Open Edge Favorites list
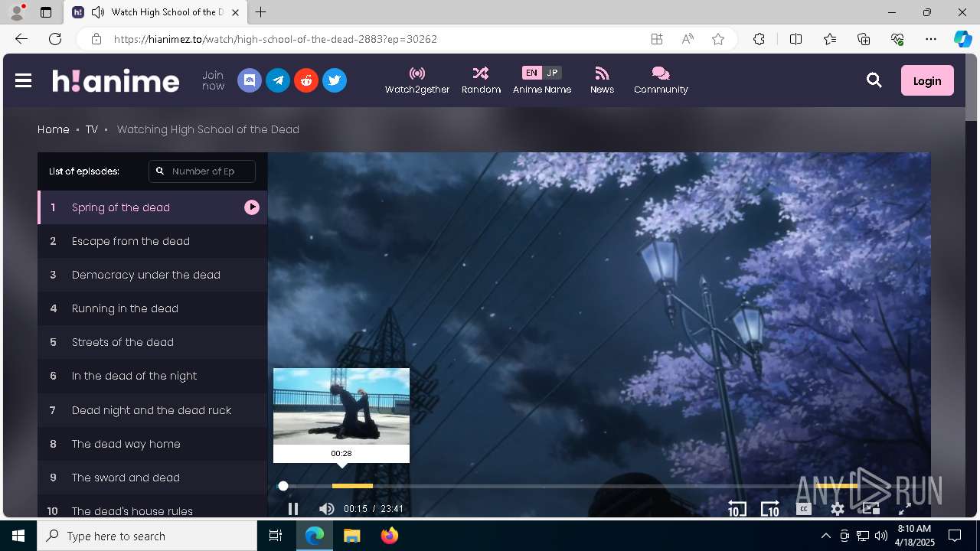Viewport: 980px width, 551px height. tap(830, 39)
